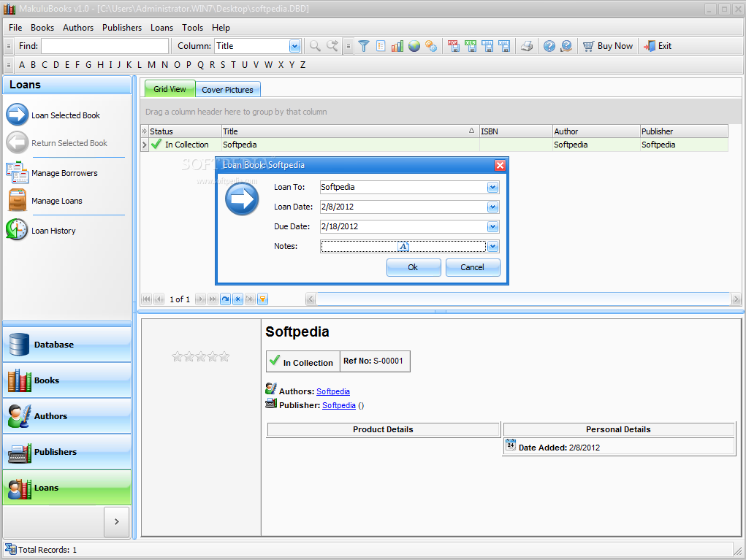Click the Loan To field showing Softpedia

pyautogui.click(x=403, y=188)
